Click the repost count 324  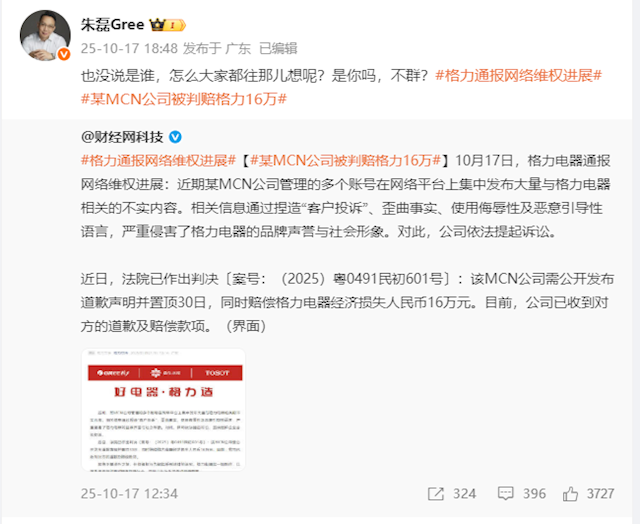click(464, 494)
